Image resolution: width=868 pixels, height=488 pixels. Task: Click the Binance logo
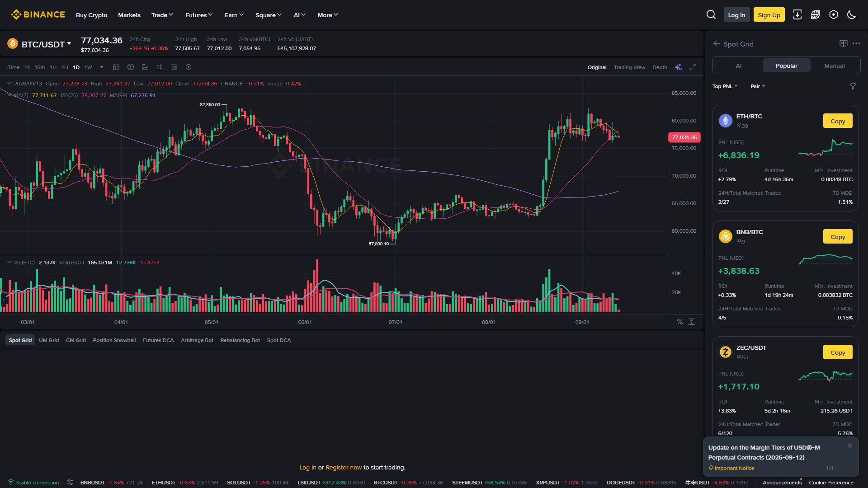[x=38, y=15]
